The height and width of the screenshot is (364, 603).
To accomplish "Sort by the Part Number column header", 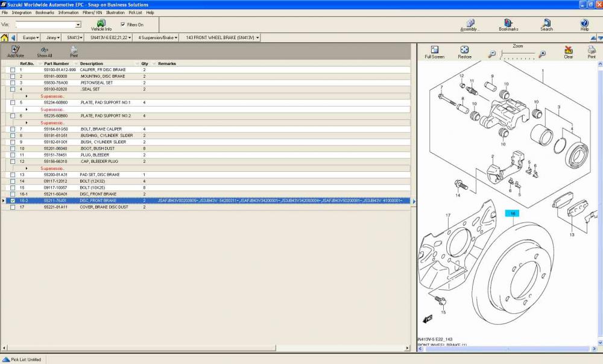I will [x=57, y=63].
